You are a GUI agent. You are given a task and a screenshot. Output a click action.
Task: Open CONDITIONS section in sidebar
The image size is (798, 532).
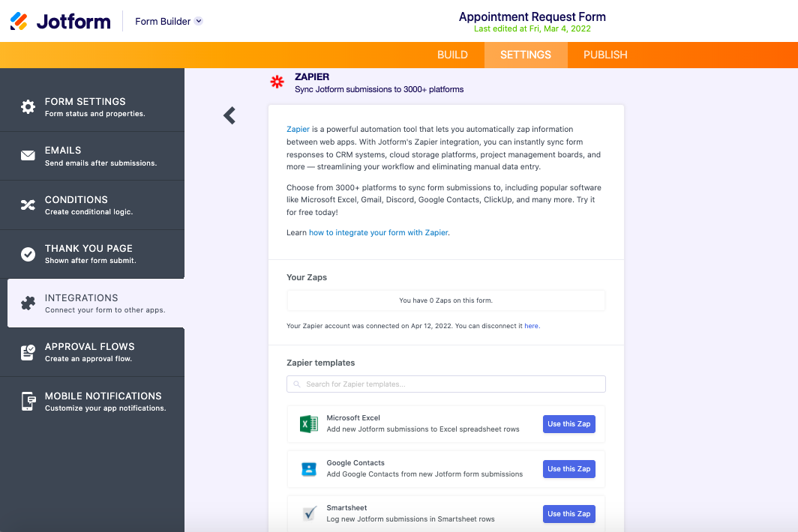92,205
